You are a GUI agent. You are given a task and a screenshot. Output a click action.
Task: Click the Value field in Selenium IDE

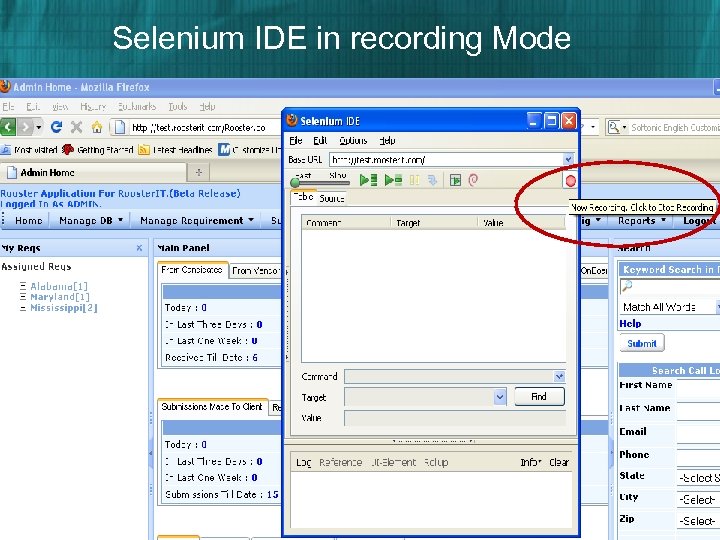(455, 418)
